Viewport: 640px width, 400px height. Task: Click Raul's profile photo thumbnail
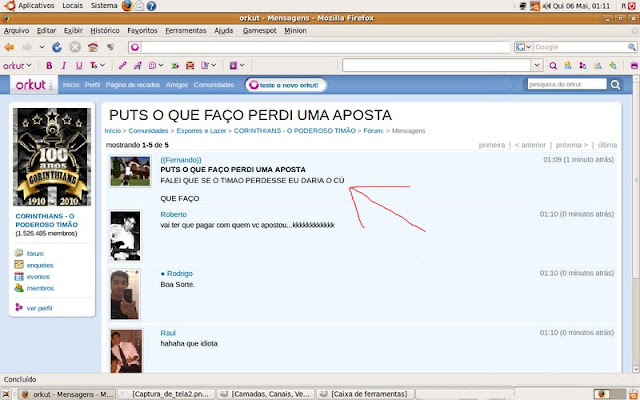pyautogui.click(x=126, y=351)
